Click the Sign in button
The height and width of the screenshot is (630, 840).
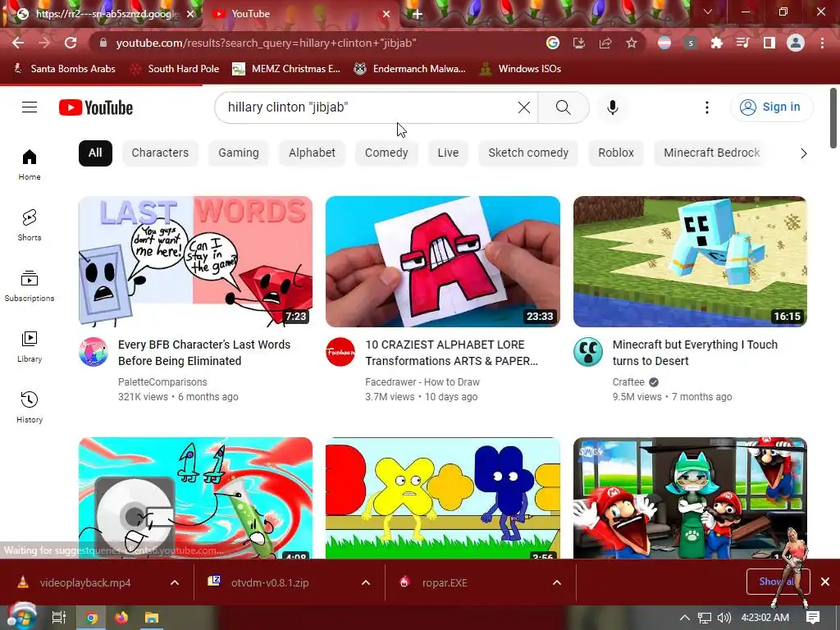coord(772,107)
